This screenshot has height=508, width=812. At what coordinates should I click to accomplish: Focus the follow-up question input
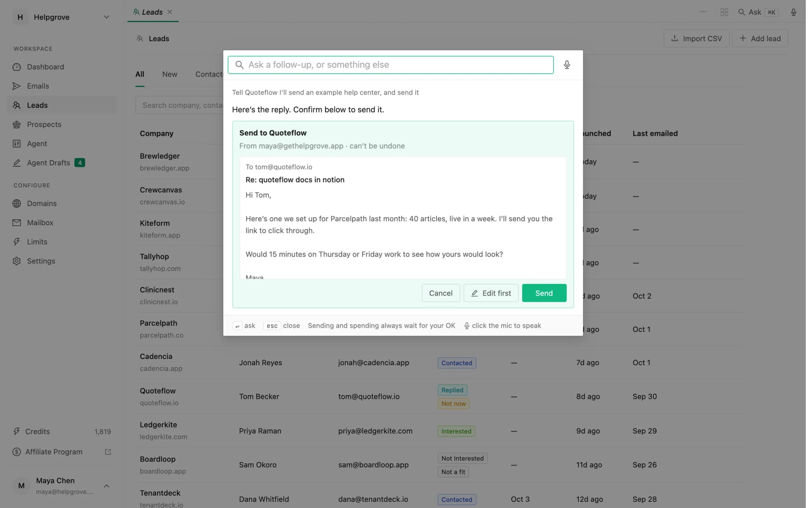(x=391, y=65)
